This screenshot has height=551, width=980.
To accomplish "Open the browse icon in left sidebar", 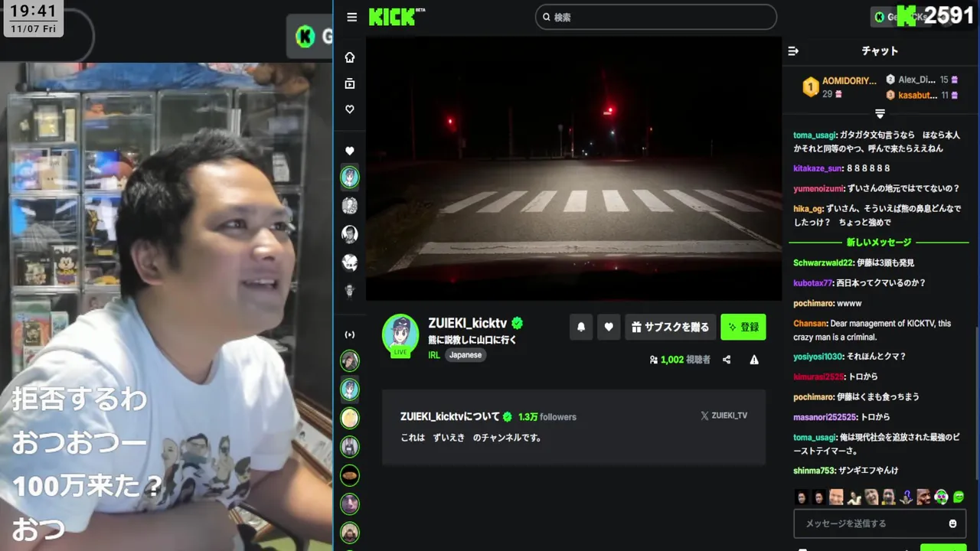I will tap(350, 83).
